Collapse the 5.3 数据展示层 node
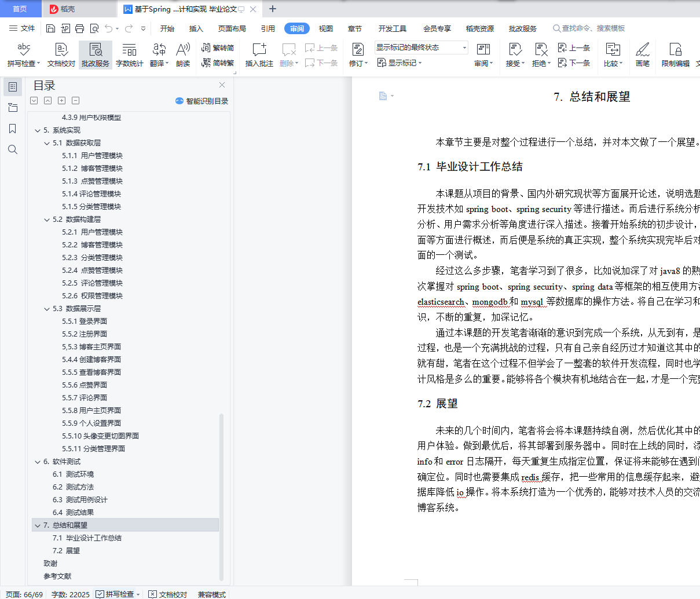The width and height of the screenshot is (700, 599). click(x=47, y=309)
